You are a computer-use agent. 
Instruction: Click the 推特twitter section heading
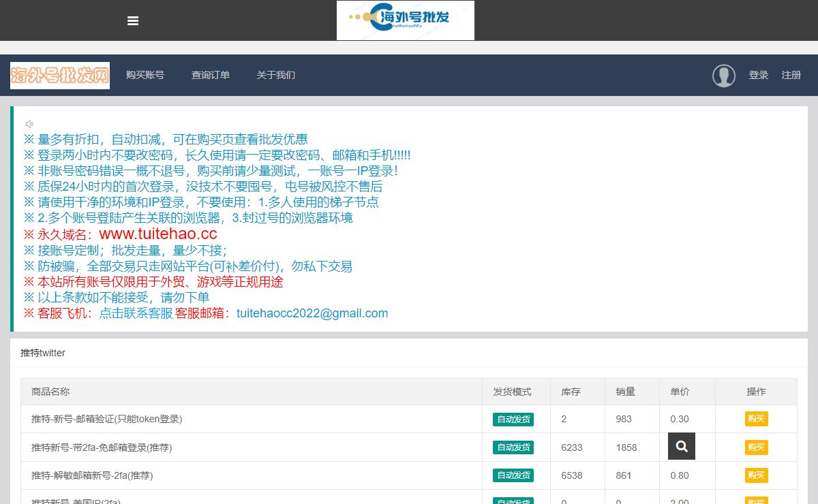pyautogui.click(x=43, y=353)
